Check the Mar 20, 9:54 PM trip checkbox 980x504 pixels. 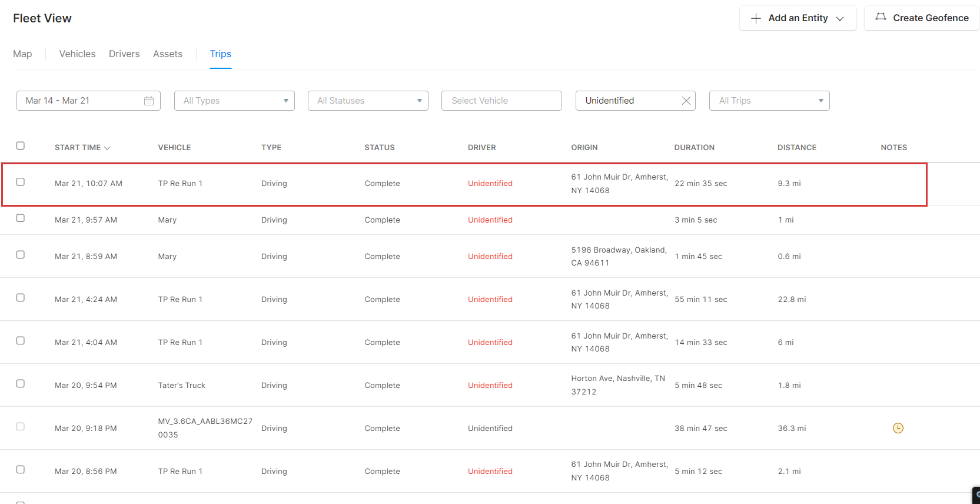coord(21,383)
